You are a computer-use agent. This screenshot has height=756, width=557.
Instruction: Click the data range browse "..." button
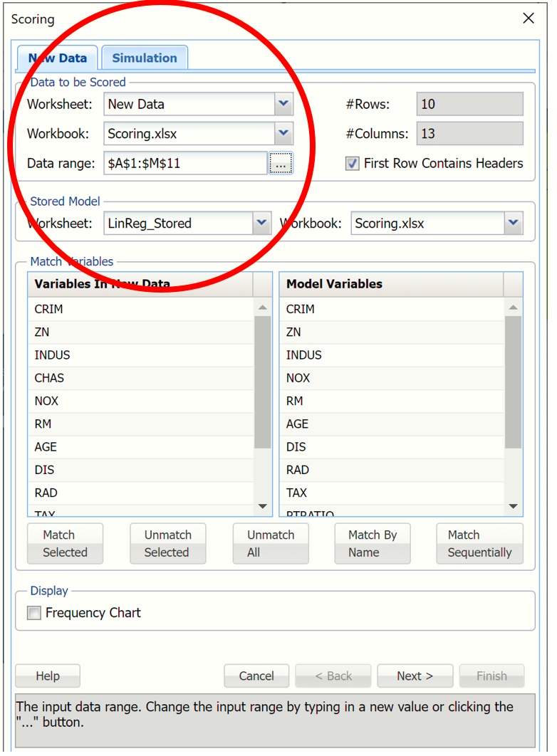pos(281,164)
